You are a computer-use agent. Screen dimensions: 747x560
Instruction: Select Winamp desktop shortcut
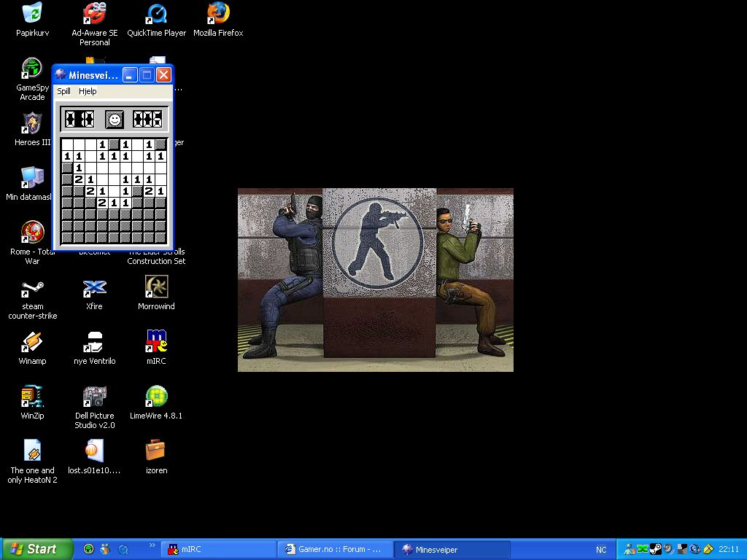tap(32, 349)
